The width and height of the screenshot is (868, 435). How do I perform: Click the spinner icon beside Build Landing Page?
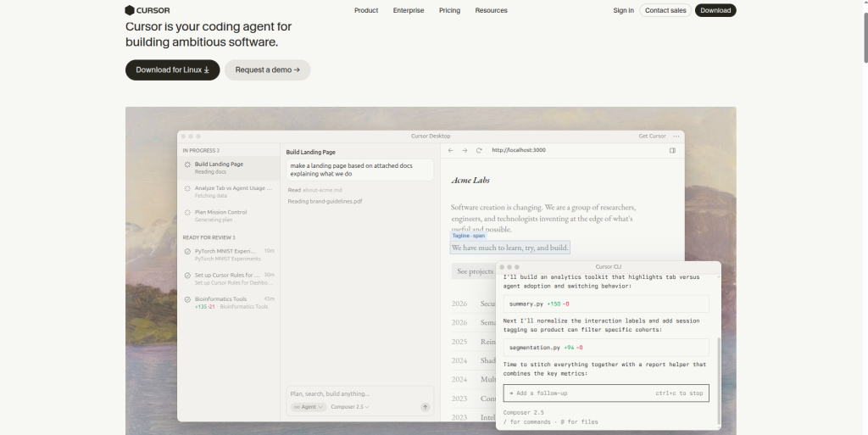coord(187,165)
